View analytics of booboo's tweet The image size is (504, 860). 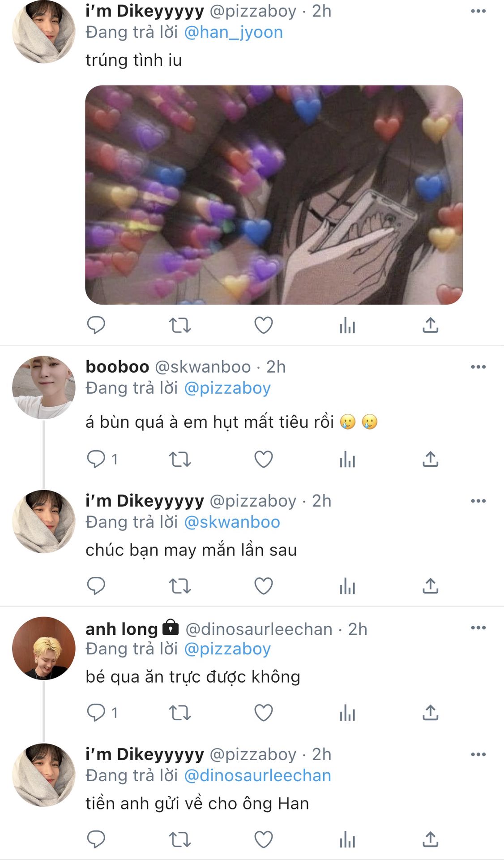click(347, 459)
